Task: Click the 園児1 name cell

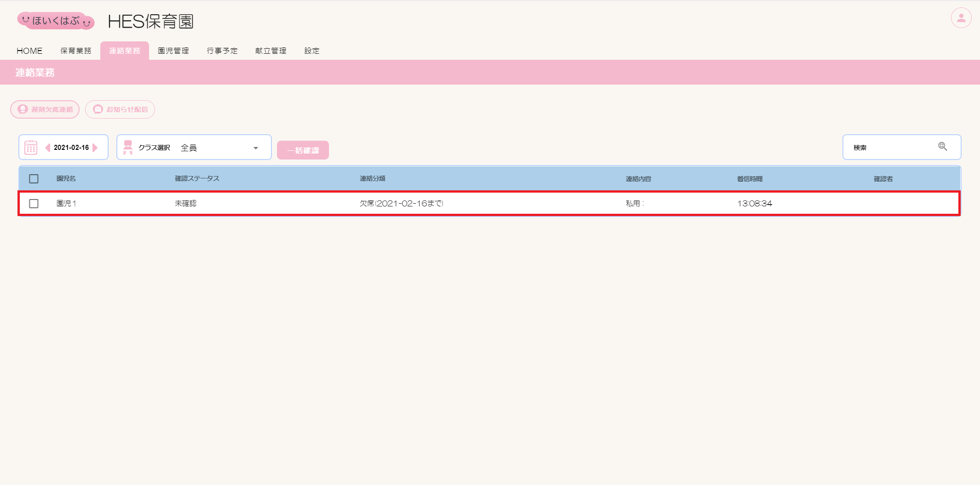Action: 67,203
